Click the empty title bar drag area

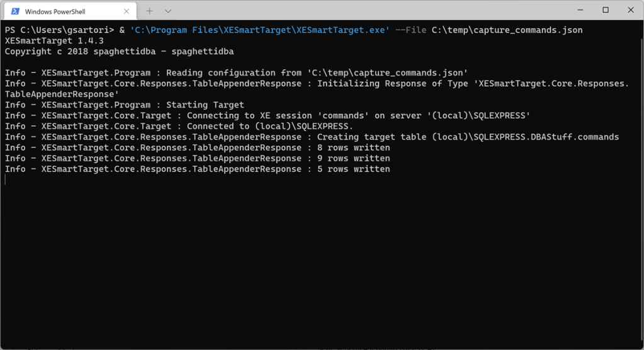coord(365,11)
